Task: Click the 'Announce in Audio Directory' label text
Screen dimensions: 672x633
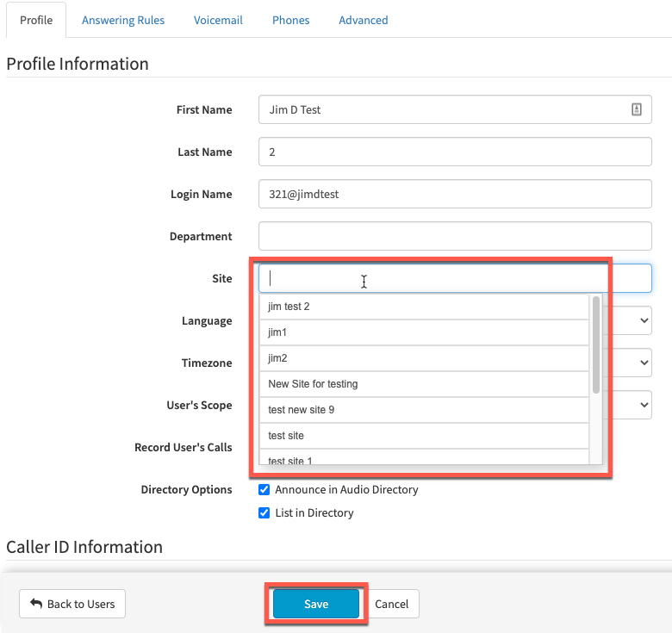Action: click(x=346, y=489)
